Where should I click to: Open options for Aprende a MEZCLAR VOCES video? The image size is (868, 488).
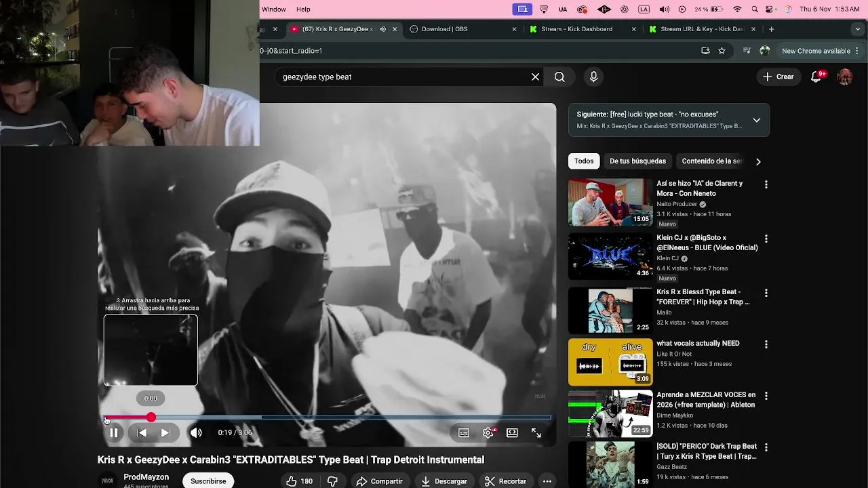coord(766,396)
